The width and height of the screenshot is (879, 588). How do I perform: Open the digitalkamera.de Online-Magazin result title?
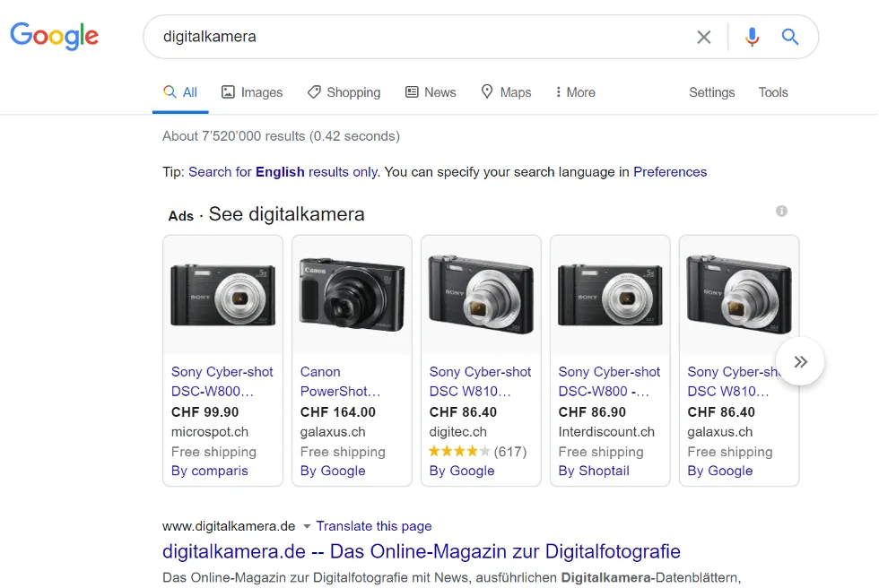(422, 551)
